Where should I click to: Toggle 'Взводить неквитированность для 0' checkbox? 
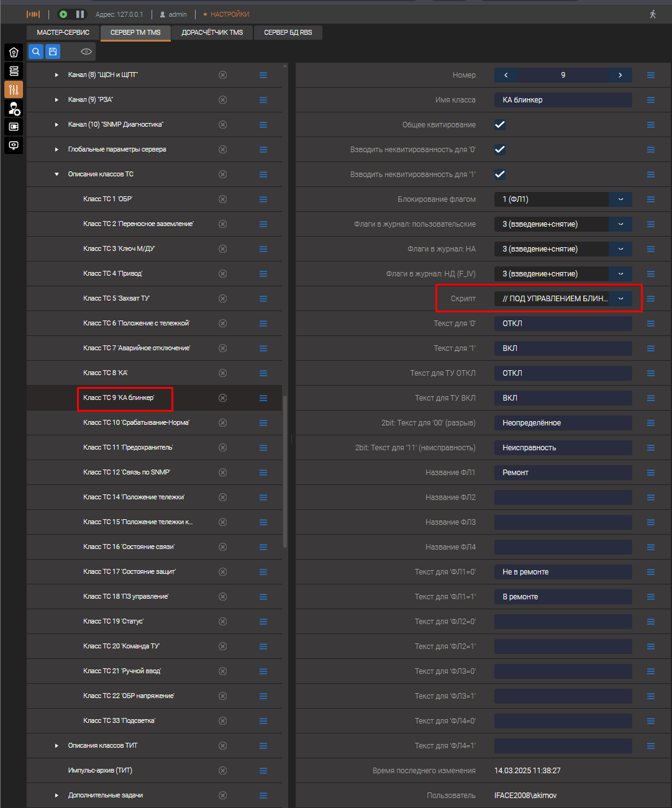point(499,150)
